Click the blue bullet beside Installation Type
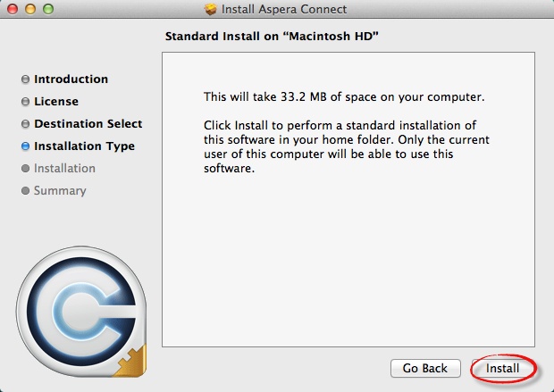554x392 pixels. 26,146
